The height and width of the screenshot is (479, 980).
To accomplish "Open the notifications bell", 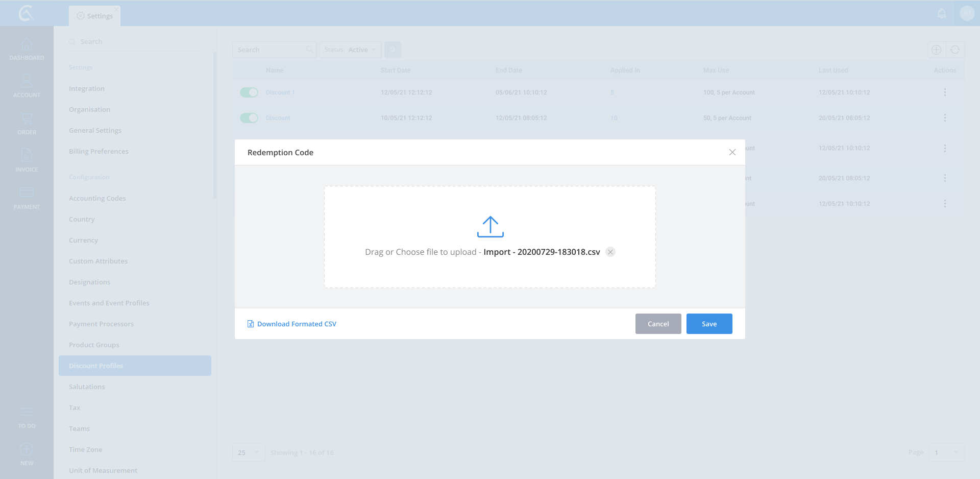I will 942,14.
